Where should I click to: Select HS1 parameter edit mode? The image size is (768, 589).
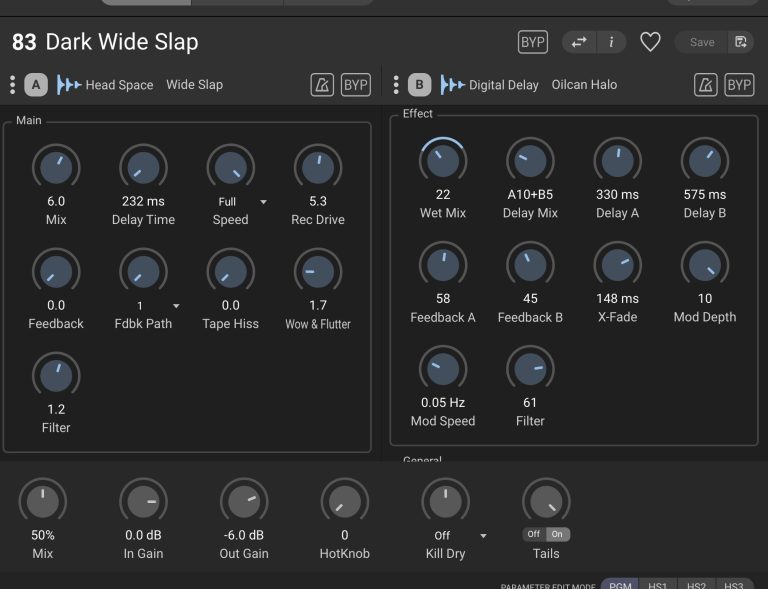(657, 585)
